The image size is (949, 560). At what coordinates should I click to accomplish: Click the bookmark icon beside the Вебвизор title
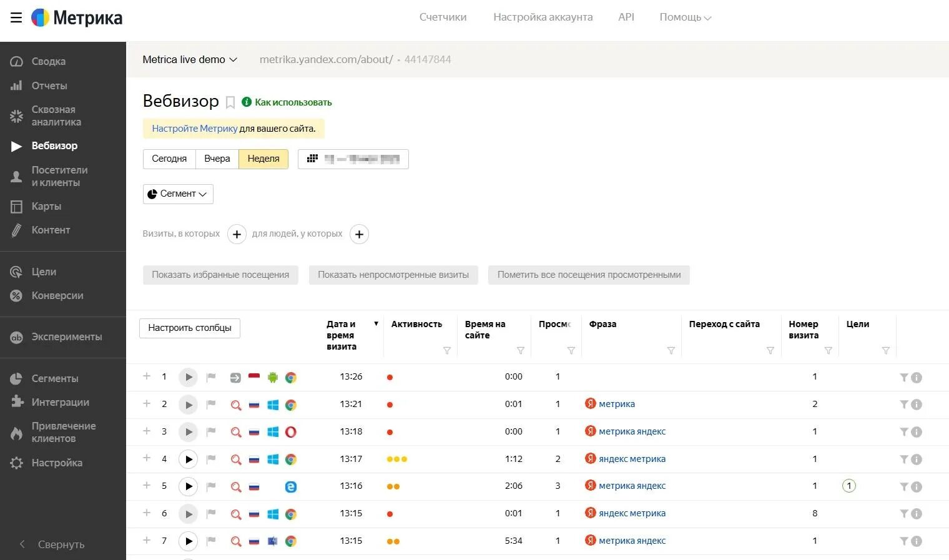tap(230, 102)
